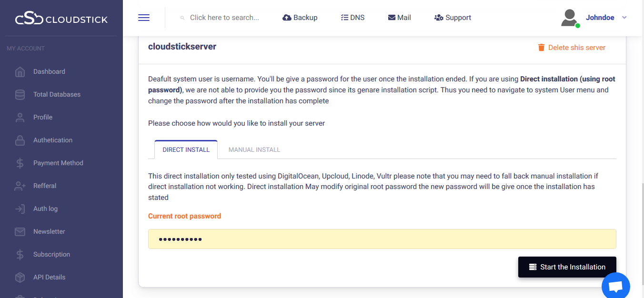Click the Authentication padlock icon

coord(20,140)
